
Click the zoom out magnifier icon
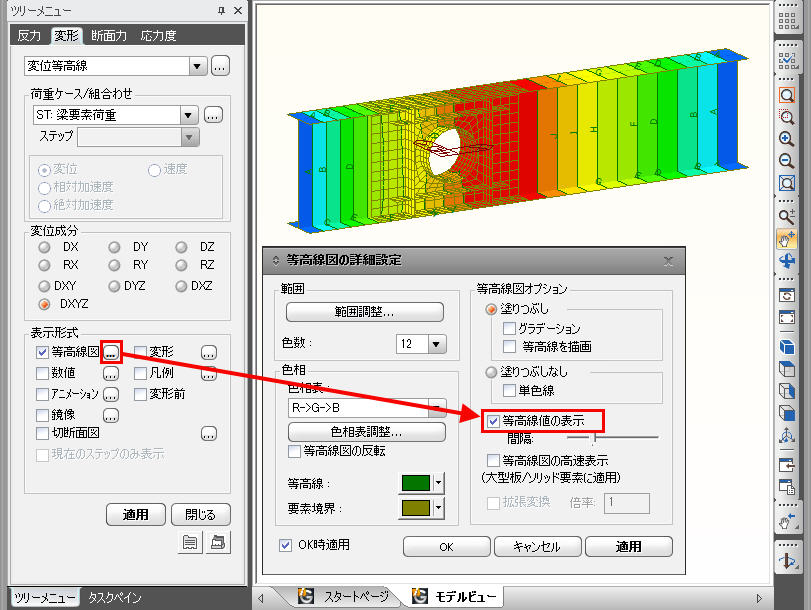pos(787,161)
